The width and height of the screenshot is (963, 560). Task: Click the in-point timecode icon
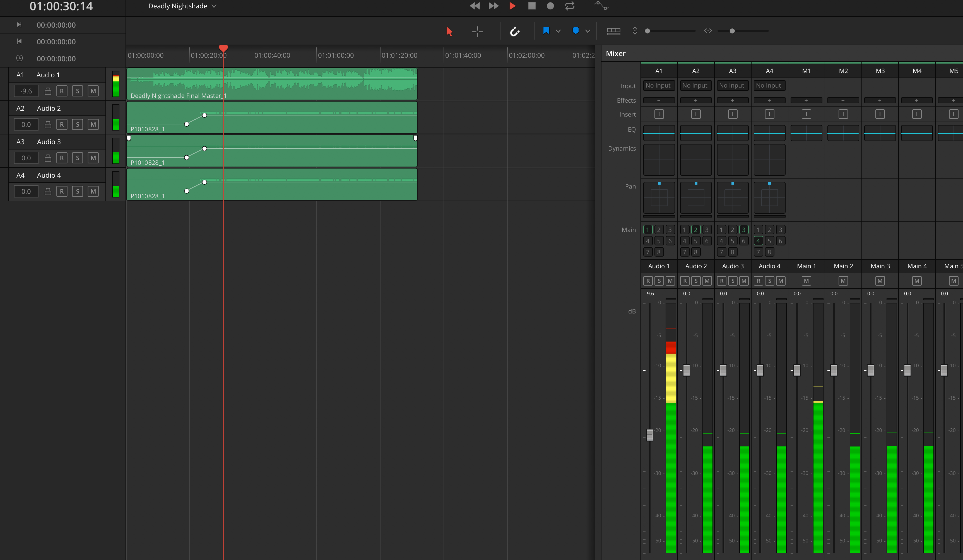tap(19, 25)
